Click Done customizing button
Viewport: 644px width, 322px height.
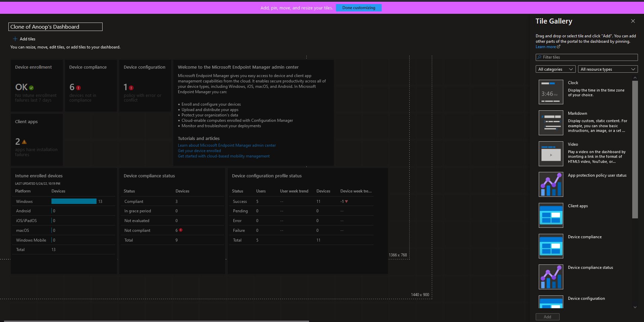359,8
